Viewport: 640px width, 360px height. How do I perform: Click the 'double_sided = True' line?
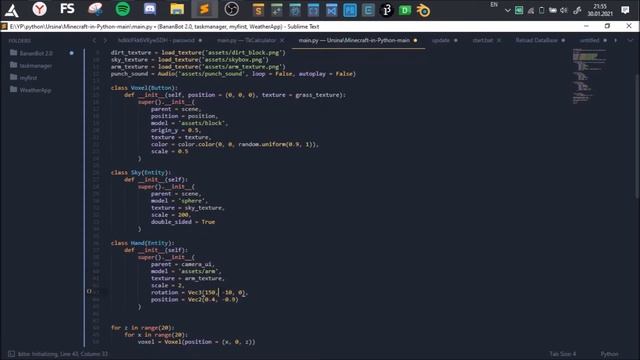tap(183, 222)
